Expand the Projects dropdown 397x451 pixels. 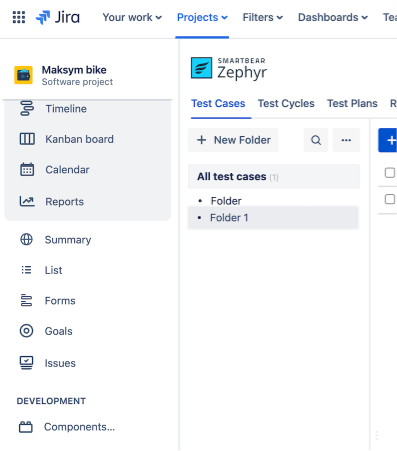(x=202, y=17)
